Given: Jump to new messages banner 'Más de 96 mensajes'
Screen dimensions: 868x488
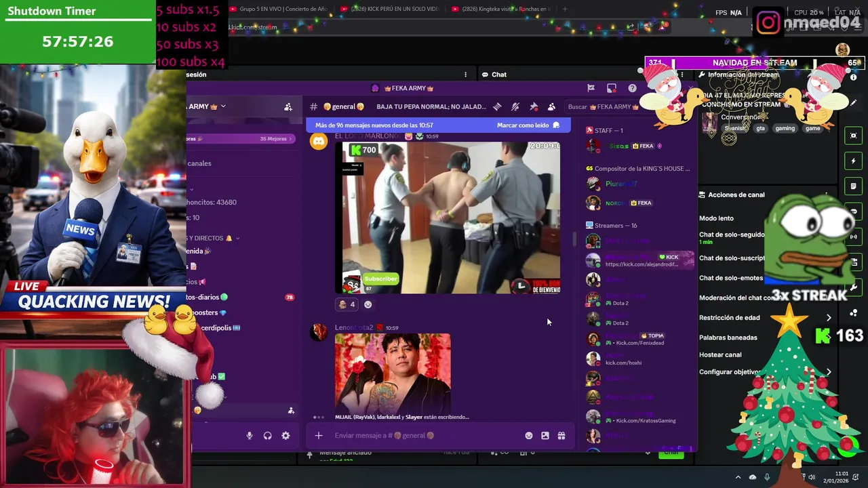Looking at the screenshot, I should point(374,125).
